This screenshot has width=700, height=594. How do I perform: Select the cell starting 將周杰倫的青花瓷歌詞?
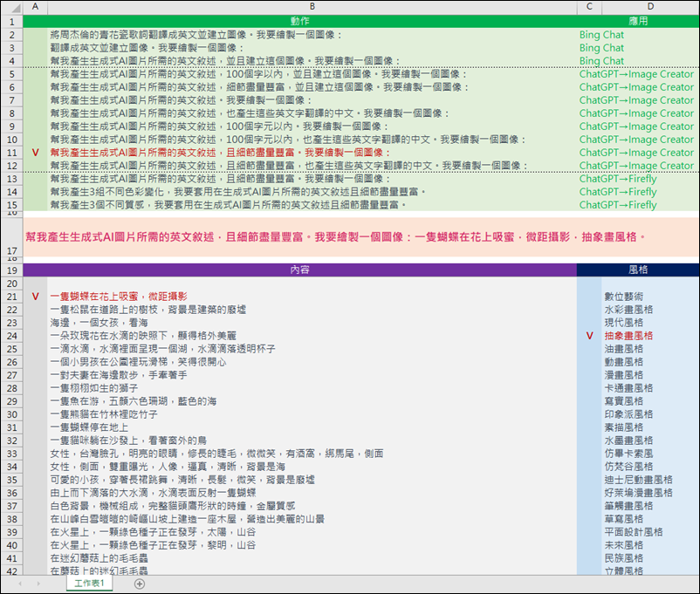(312, 35)
